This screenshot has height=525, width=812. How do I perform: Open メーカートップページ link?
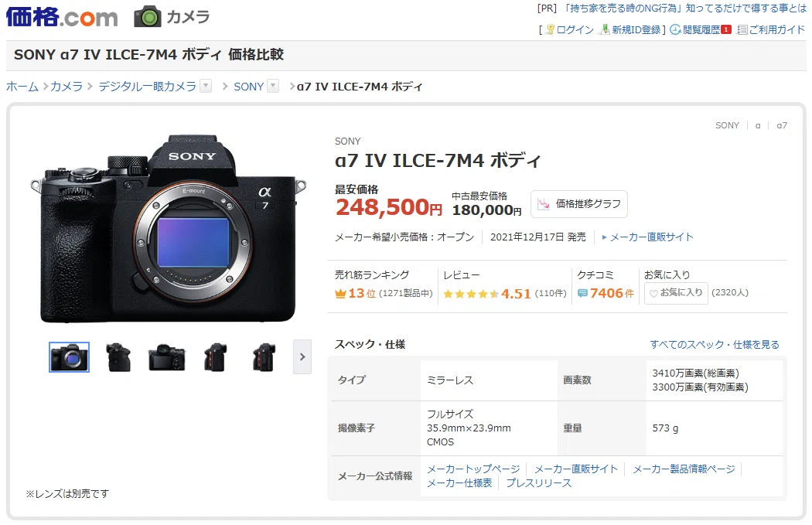pyautogui.click(x=473, y=469)
